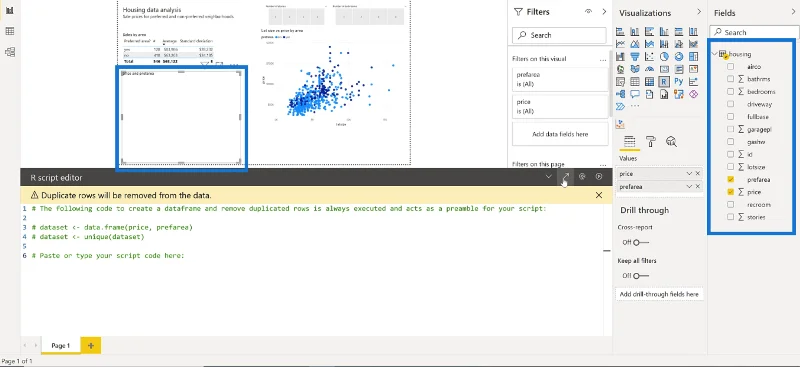Viewport: 800px width, 367px height.
Task: Dismiss the duplicate rows warning
Action: tap(599, 195)
